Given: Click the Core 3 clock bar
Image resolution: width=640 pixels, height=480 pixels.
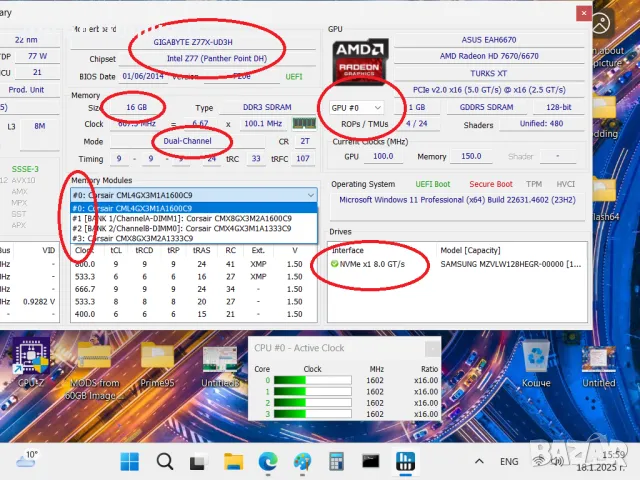Looking at the screenshot, I should click(313, 414).
